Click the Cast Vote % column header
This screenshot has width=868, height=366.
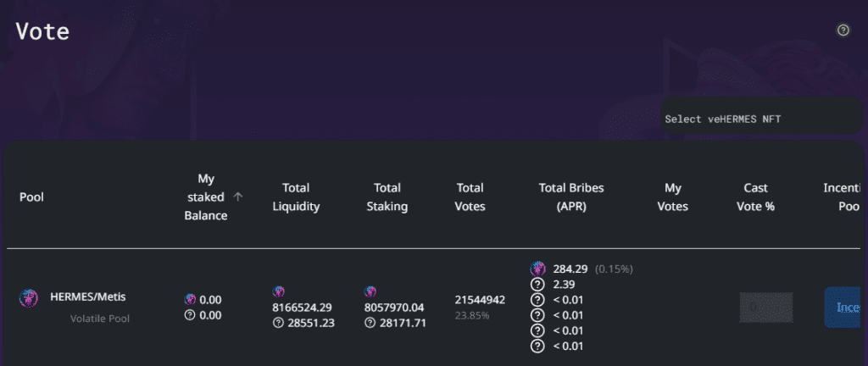(755, 197)
